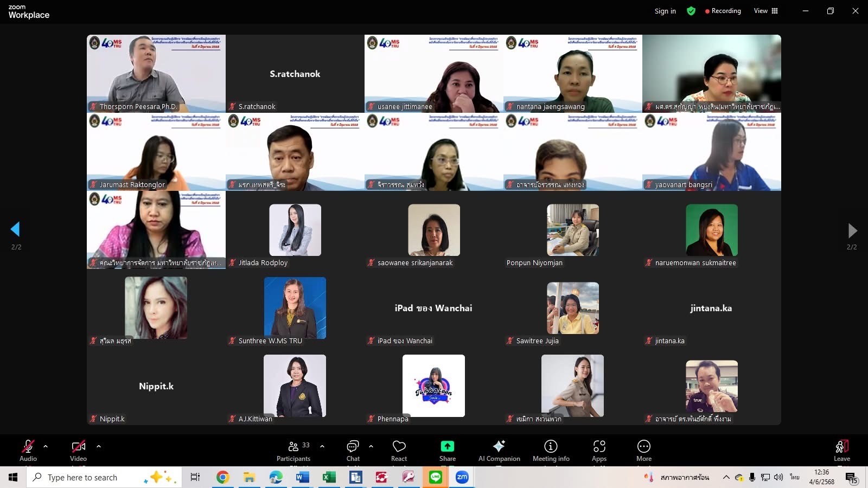Open the Apps menu in Zoom
This screenshot has height=488, width=868.
click(x=599, y=450)
